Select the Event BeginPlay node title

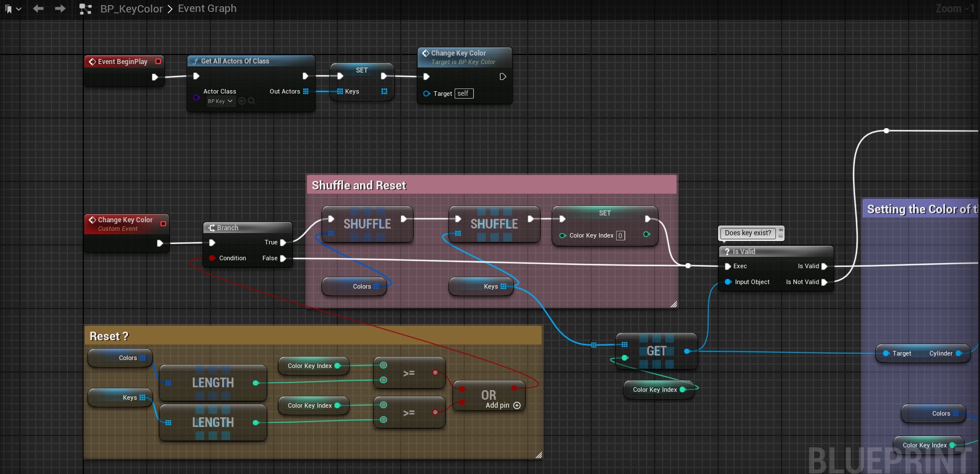tap(122, 61)
